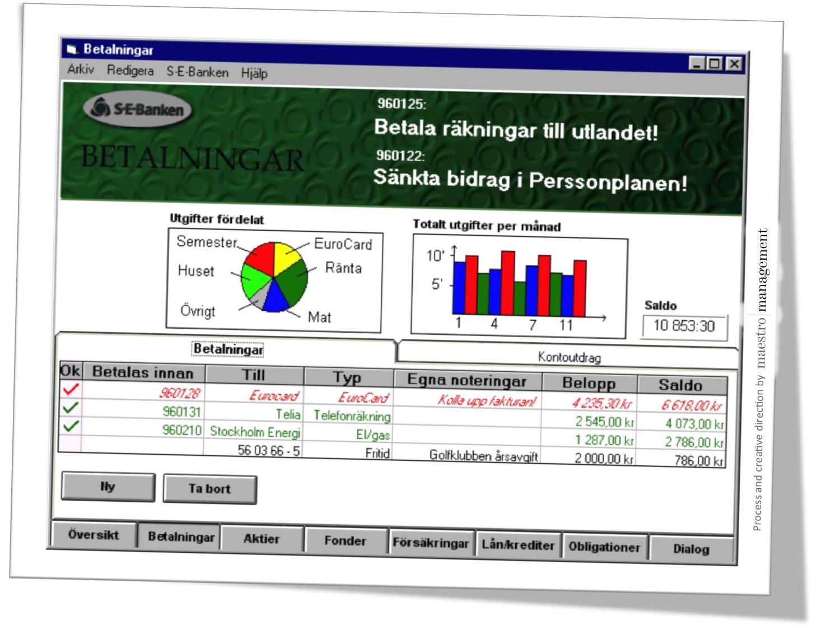Open the S-E-Banken menu in the menu bar
The image size is (840, 630).
[x=198, y=72]
